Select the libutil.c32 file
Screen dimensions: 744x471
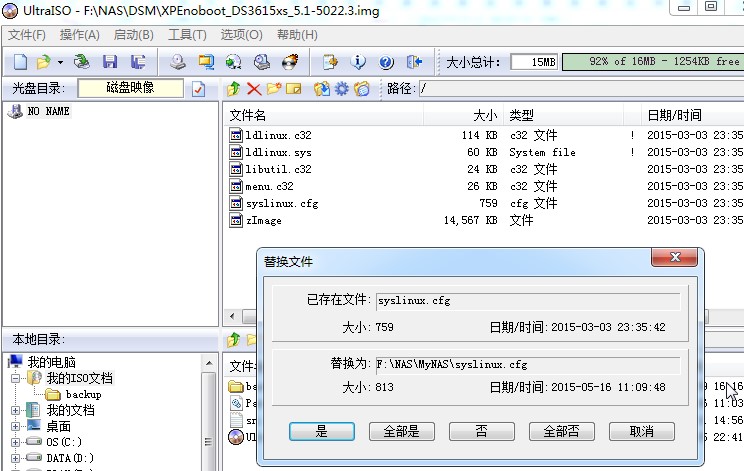(x=278, y=169)
